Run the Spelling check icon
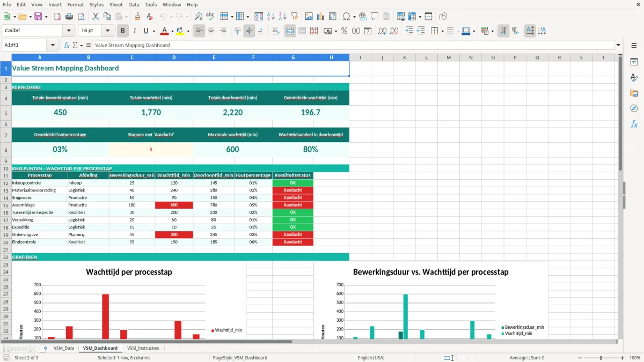 pos(210,17)
